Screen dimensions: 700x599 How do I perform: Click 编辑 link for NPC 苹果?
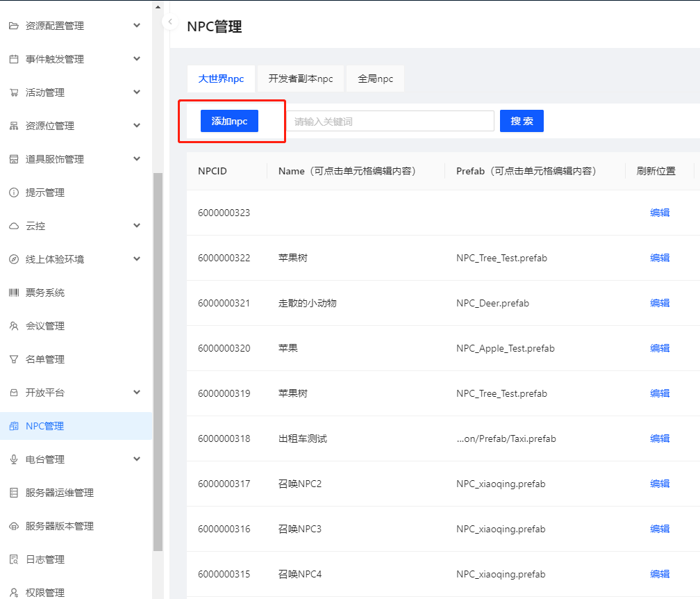click(x=660, y=348)
